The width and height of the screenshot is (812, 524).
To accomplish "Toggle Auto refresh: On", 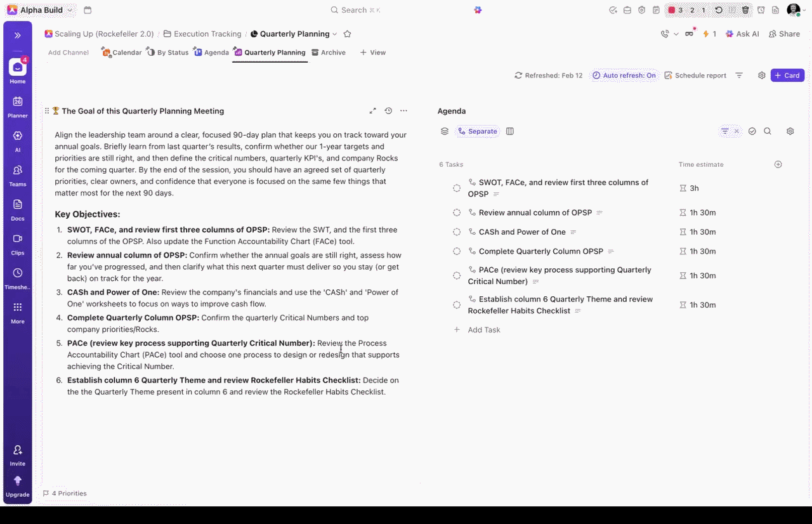I will [x=624, y=75].
